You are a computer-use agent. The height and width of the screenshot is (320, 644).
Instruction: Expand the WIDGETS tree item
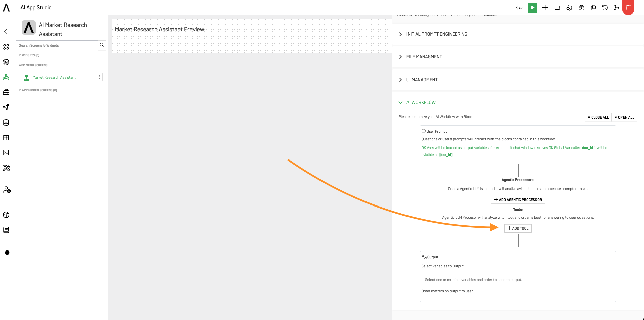[x=30, y=55]
